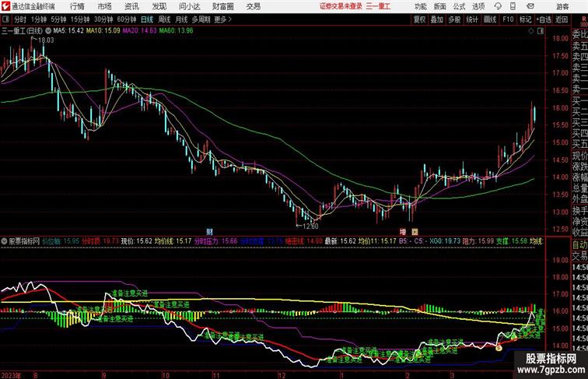Open the 功能 menu

tap(420, 6)
